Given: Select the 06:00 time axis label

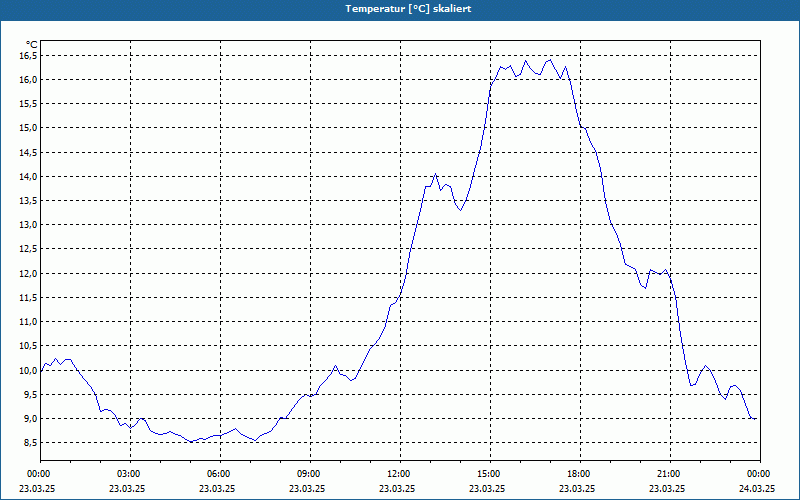Looking at the screenshot, I should [220, 474].
